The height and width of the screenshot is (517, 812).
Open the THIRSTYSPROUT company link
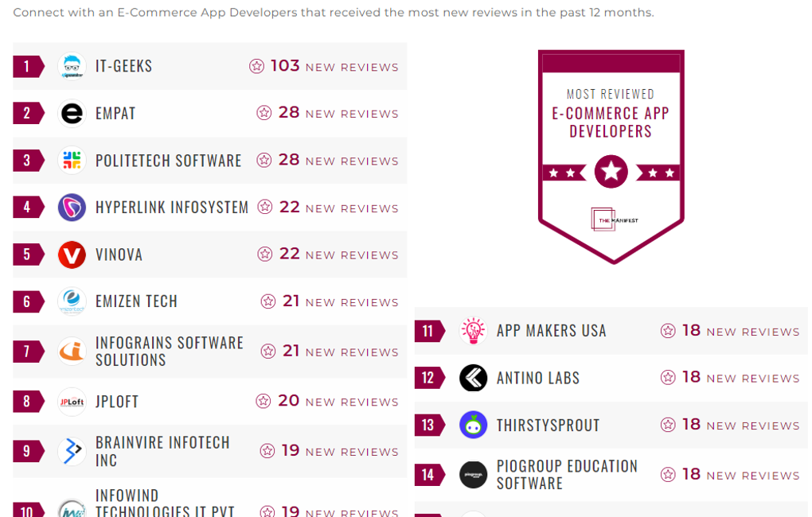[x=548, y=426]
